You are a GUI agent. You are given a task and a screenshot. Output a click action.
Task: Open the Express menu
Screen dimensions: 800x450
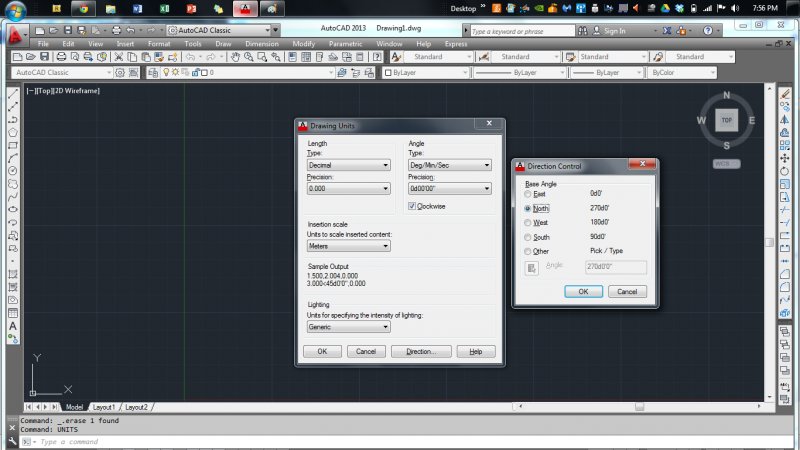pyautogui.click(x=456, y=44)
